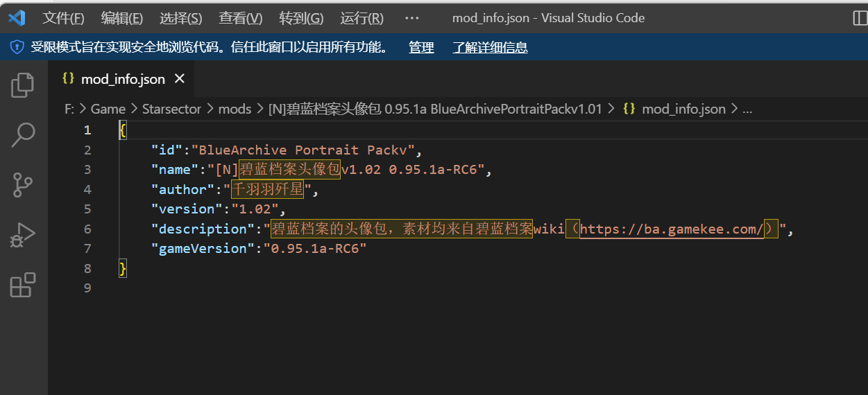Open the Run and Debug view
Viewport: 868px width, 395px height.
point(23,235)
